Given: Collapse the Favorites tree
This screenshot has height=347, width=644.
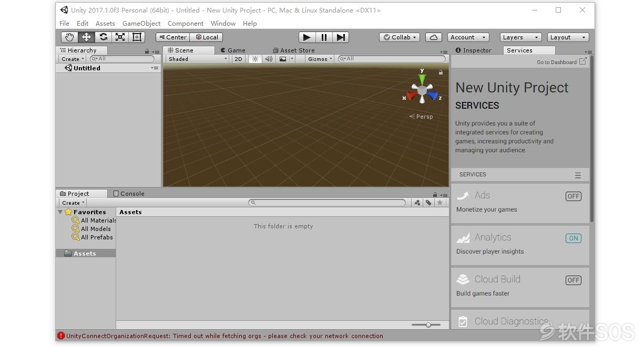Looking at the screenshot, I should [60, 212].
